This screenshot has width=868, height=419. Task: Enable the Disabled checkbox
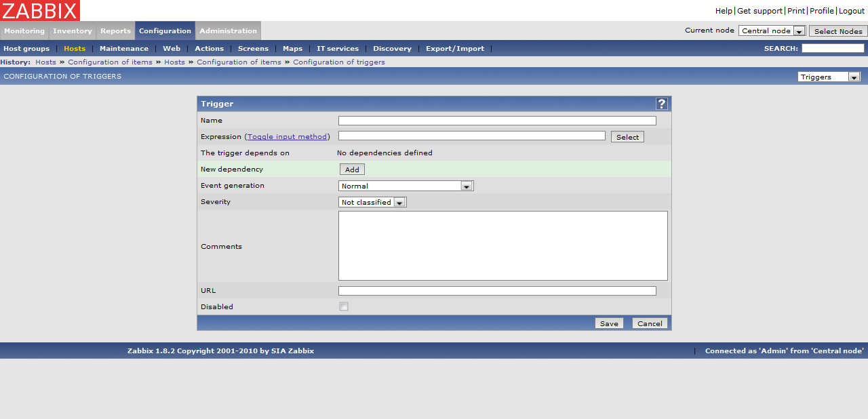tap(344, 306)
